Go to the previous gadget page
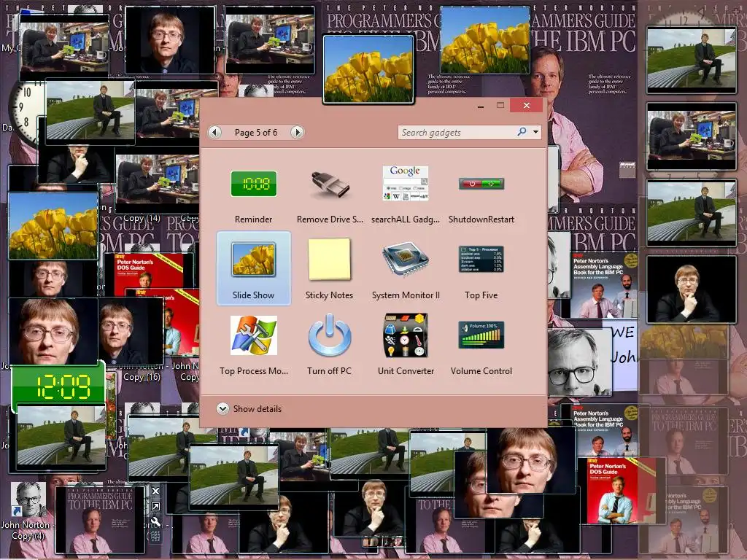This screenshot has width=747, height=560. (215, 132)
